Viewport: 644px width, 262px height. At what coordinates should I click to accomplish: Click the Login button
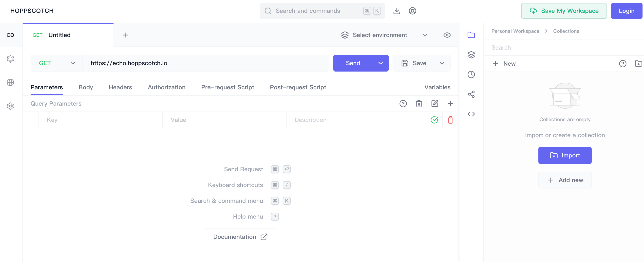point(626,11)
